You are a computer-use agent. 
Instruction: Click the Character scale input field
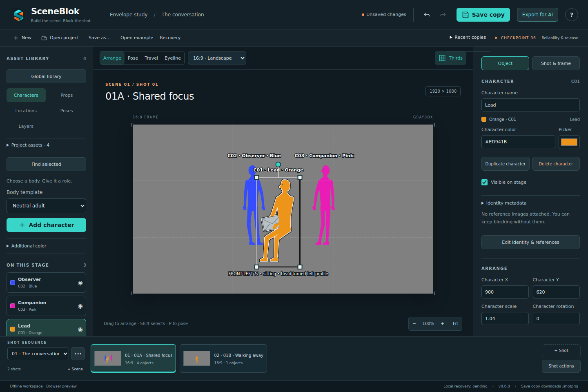[x=505, y=318]
